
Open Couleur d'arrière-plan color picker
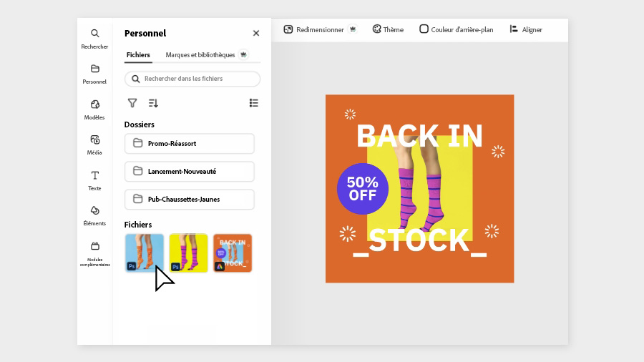pos(457,30)
